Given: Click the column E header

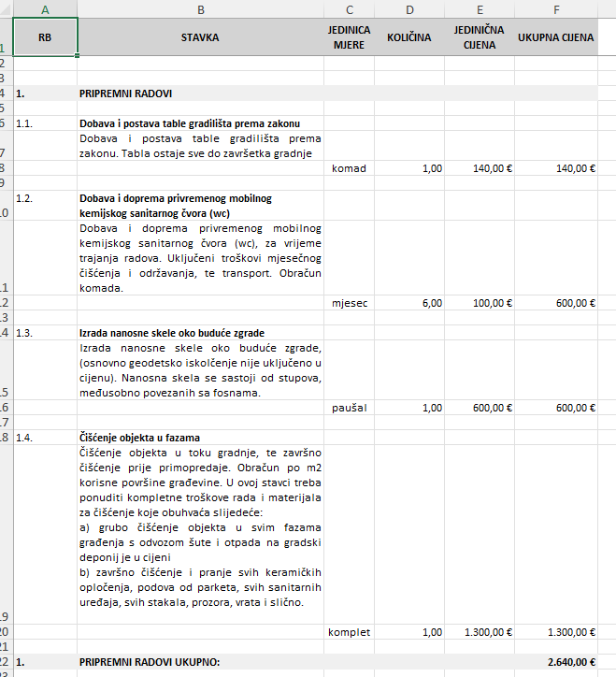Looking at the screenshot, I should click(x=480, y=8).
